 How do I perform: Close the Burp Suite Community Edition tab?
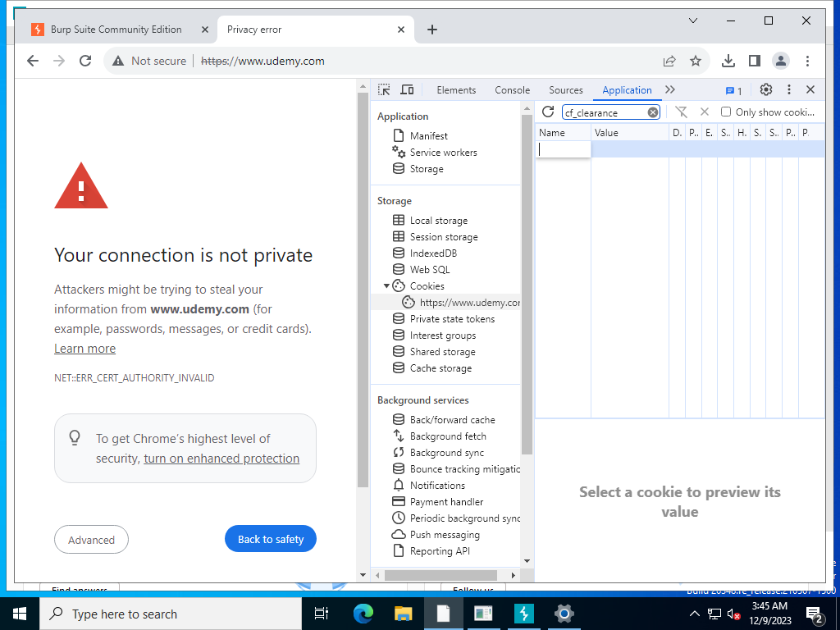204,30
